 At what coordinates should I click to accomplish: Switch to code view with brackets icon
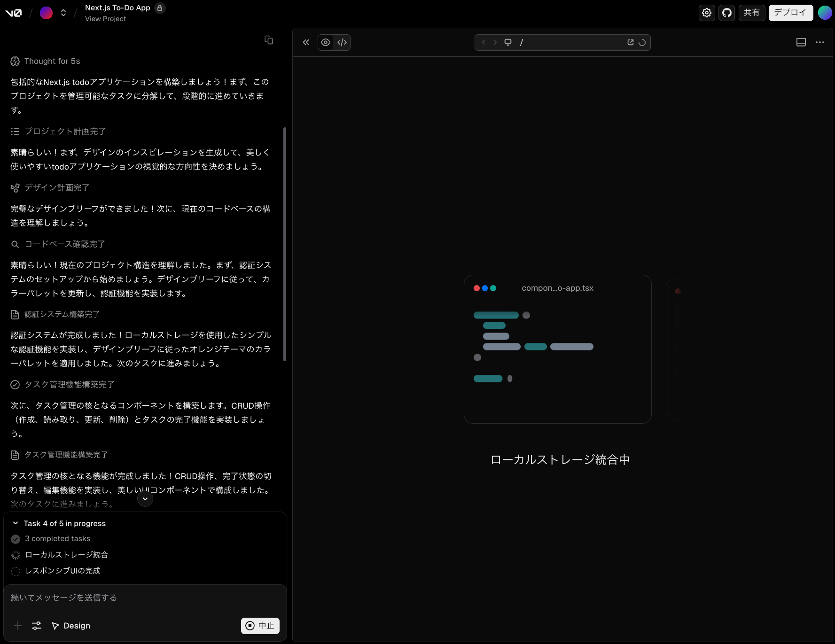click(x=342, y=42)
